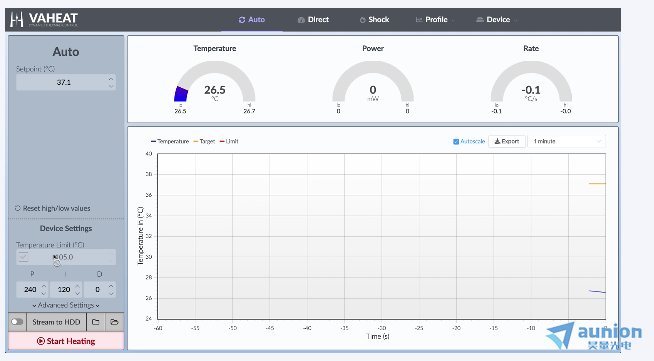Toggle the Temperature series in chart legend

pos(170,141)
